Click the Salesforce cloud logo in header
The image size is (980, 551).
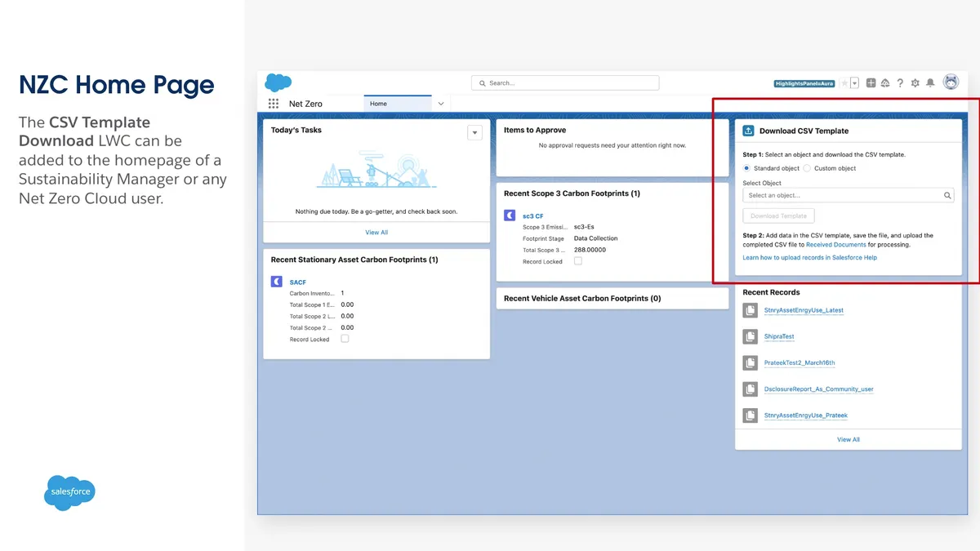tap(278, 82)
